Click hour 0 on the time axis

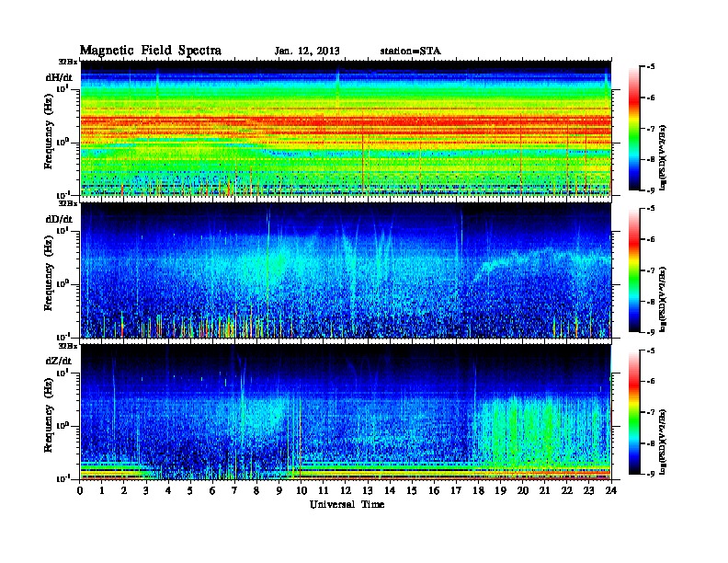80,490
